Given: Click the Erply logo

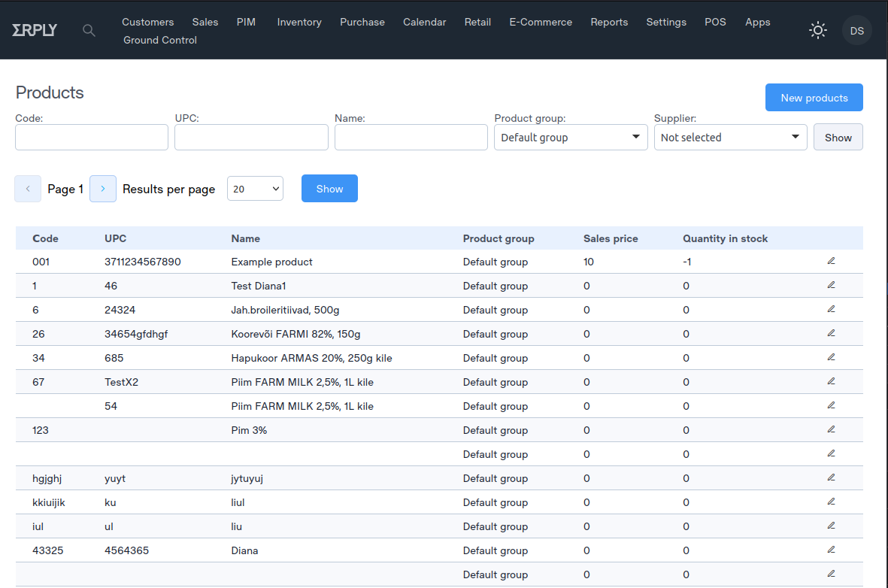Looking at the screenshot, I should point(35,31).
